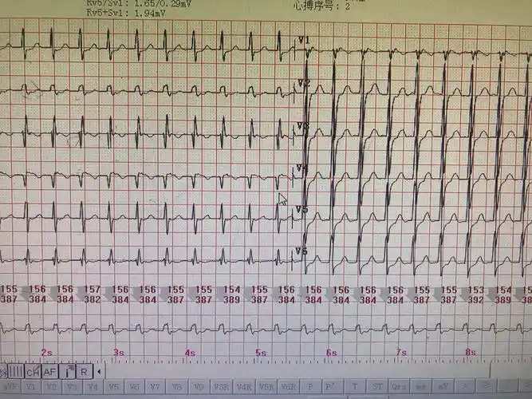
Task: Toggle the AF analysis button
Action: [49, 371]
